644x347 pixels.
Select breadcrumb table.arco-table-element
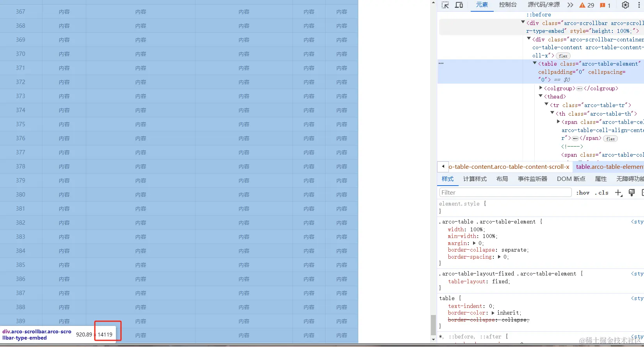click(x=610, y=166)
